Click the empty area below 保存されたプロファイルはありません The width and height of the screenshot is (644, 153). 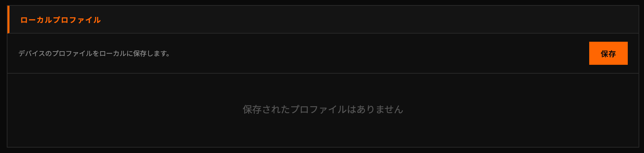pos(323,132)
